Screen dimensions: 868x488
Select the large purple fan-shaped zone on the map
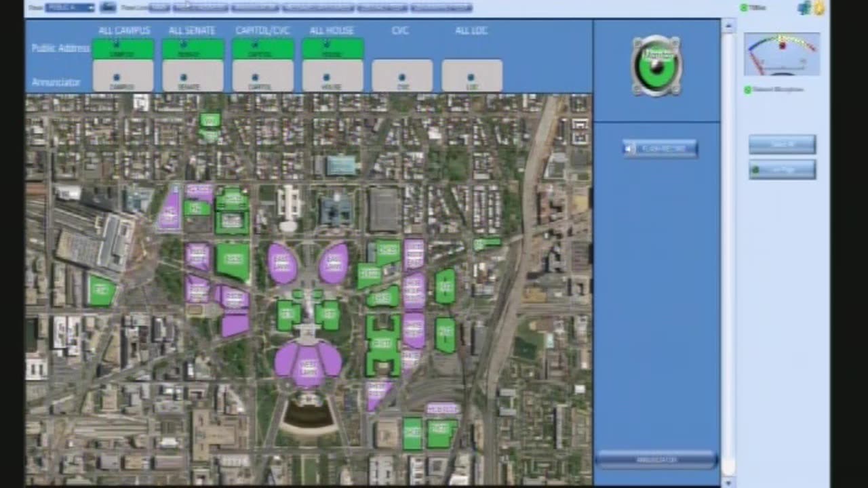point(308,364)
